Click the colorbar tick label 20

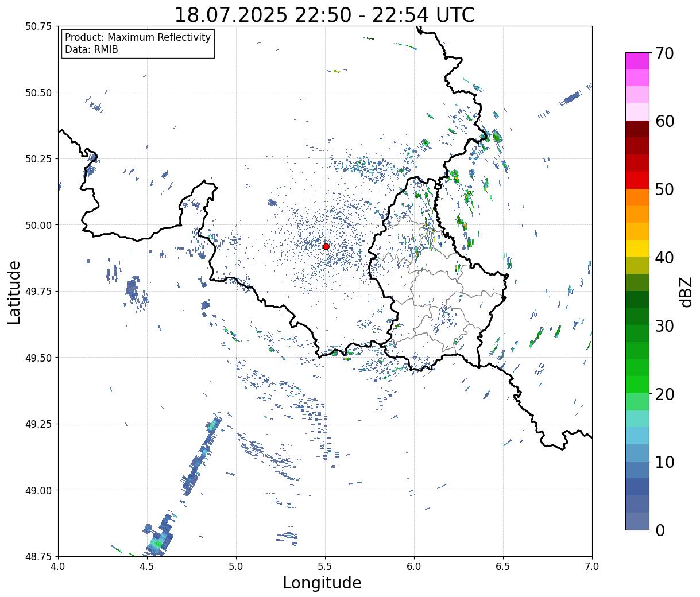[x=664, y=394]
